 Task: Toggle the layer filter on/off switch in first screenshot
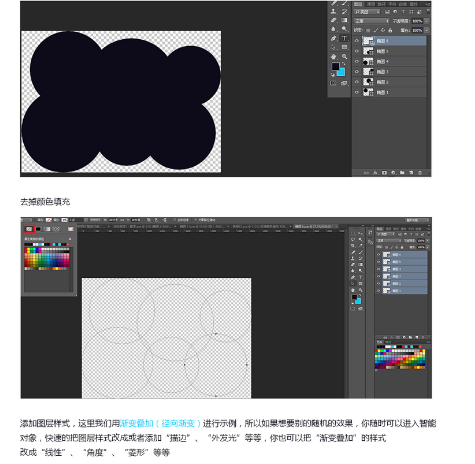(428, 12)
